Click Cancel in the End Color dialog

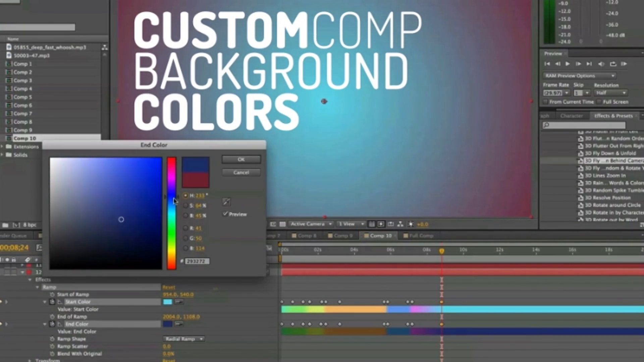(241, 172)
